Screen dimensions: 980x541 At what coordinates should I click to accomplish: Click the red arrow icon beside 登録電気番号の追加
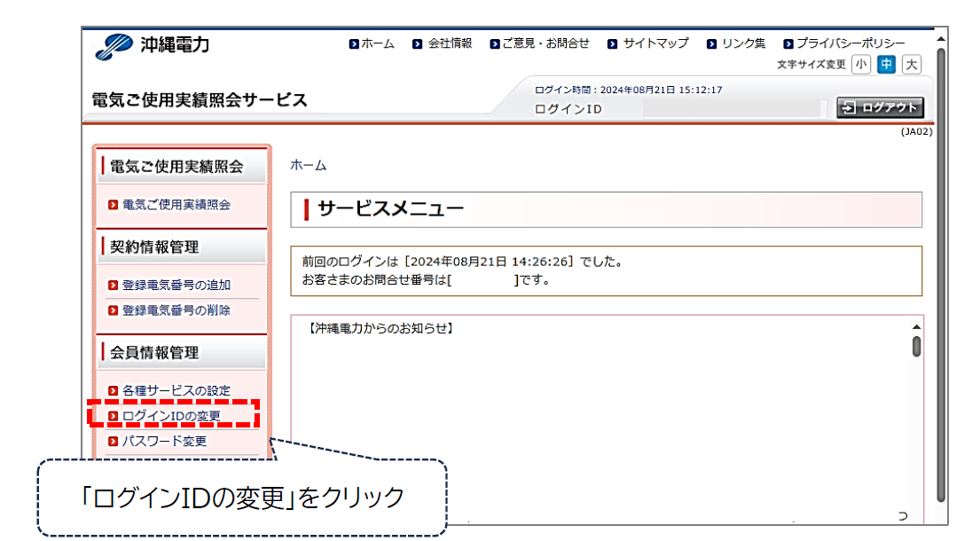113,286
